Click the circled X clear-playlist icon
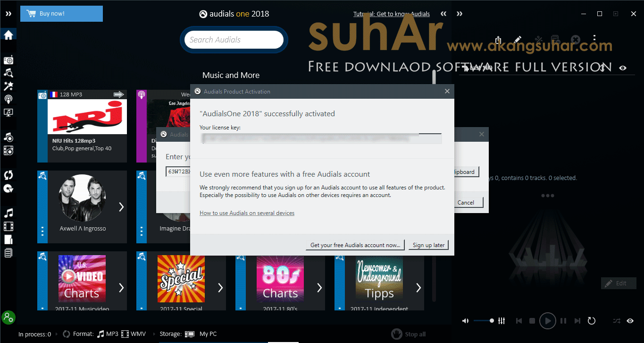Screen dimensions: 644x343 click(x=575, y=39)
